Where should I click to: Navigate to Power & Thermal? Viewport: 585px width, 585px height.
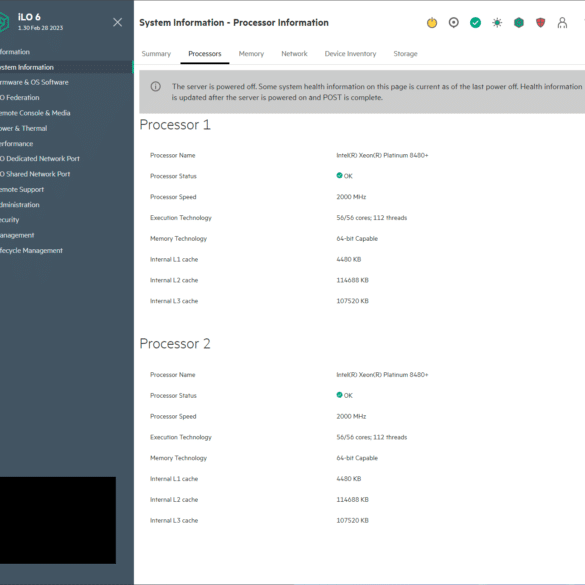pos(24,128)
